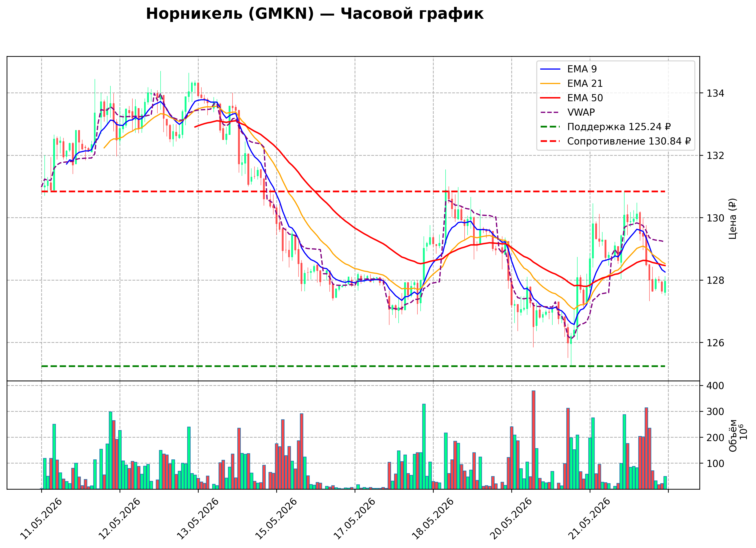Click price tick 130 on right axis
Image resolution: width=756 pixels, height=548 pixels.
716,218
